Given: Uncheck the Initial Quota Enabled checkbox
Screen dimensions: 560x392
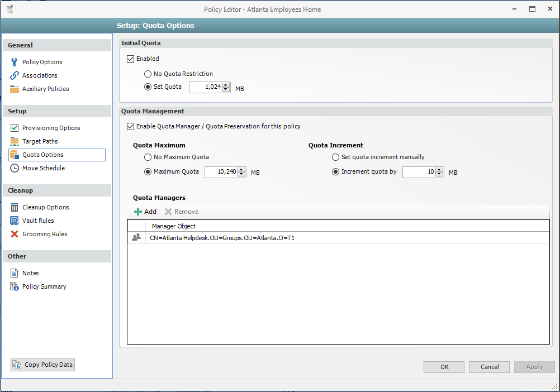Looking at the screenshot, I should 130,59.
